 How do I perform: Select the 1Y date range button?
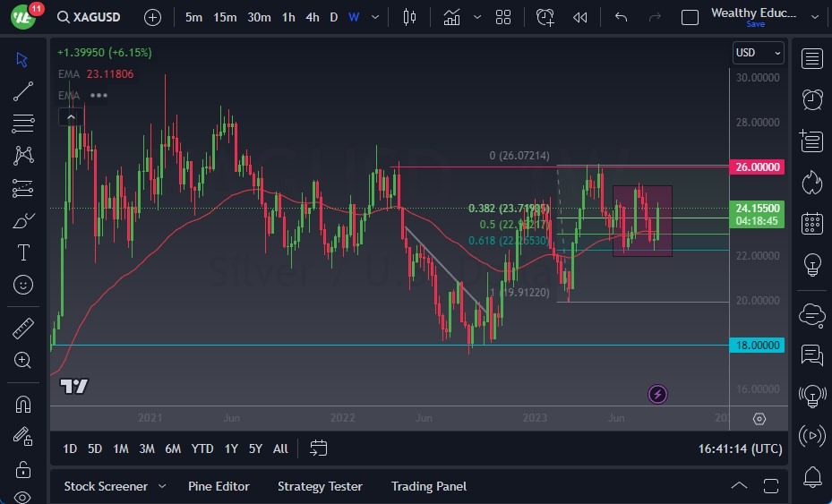point(231,448)
